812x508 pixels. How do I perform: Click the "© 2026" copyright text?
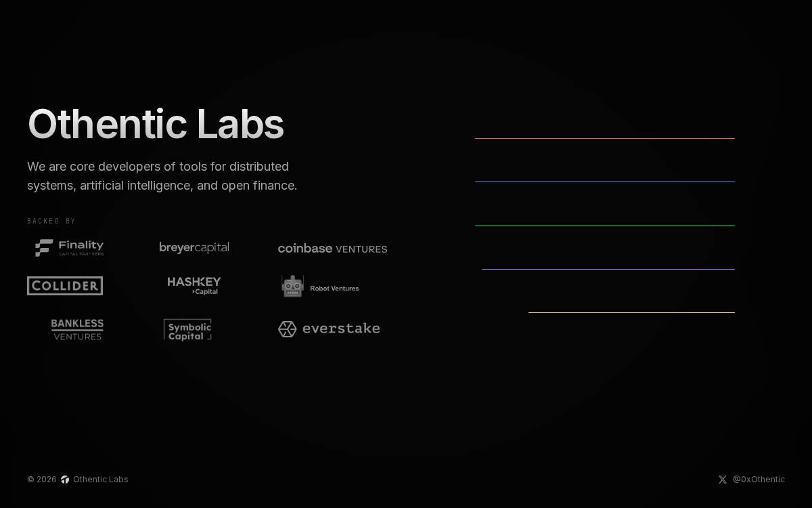click(x=42, y=480)
